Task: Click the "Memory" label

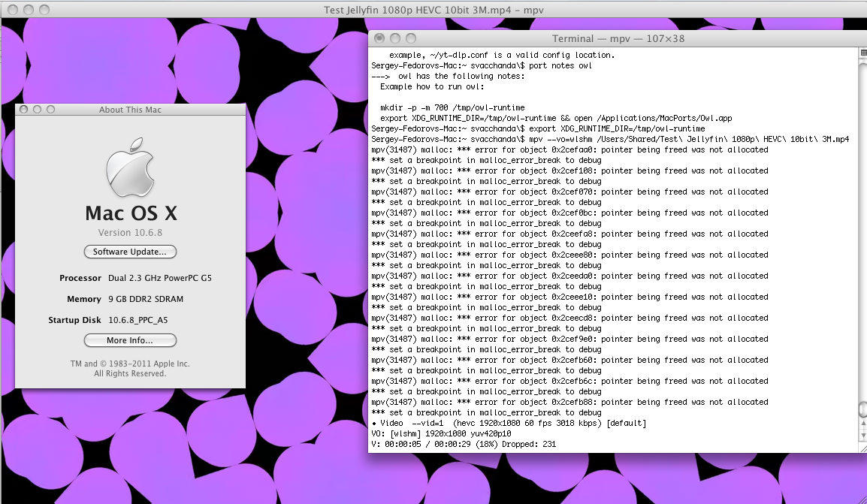Action: click(x=84, y=299)
